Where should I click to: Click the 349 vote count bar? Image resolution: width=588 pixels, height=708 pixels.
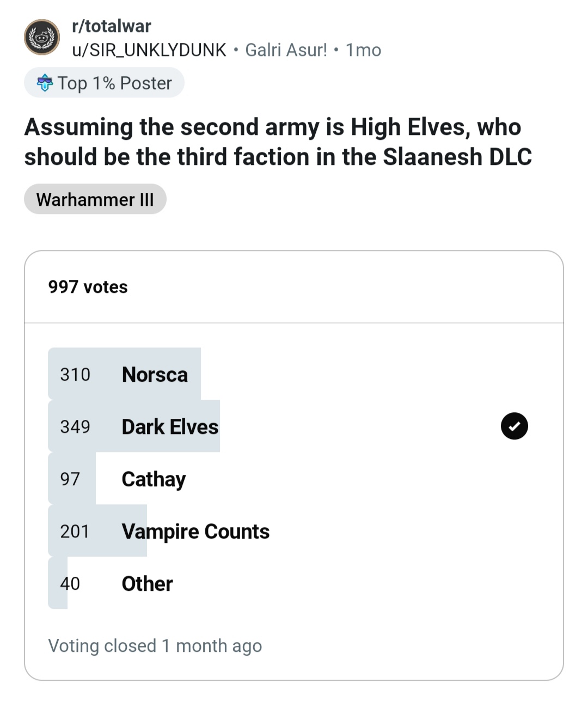pyautogui.click(x=134, y=426)
